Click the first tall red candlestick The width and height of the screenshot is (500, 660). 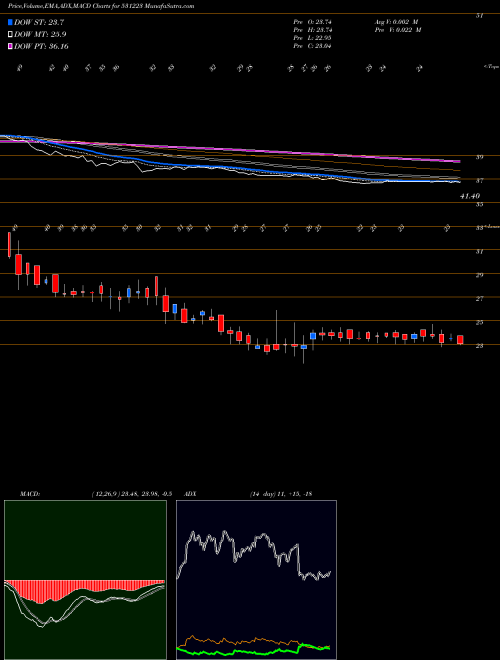click(9, 245)
